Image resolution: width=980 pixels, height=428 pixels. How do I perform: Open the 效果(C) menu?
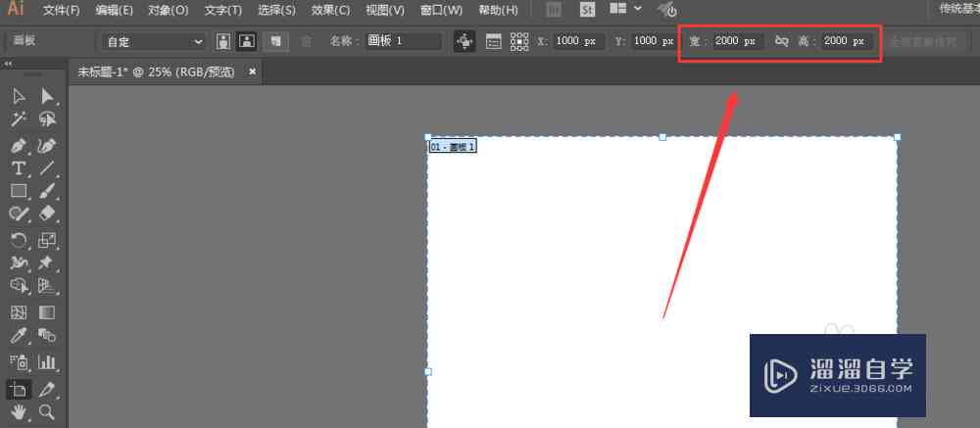[330, 10]
